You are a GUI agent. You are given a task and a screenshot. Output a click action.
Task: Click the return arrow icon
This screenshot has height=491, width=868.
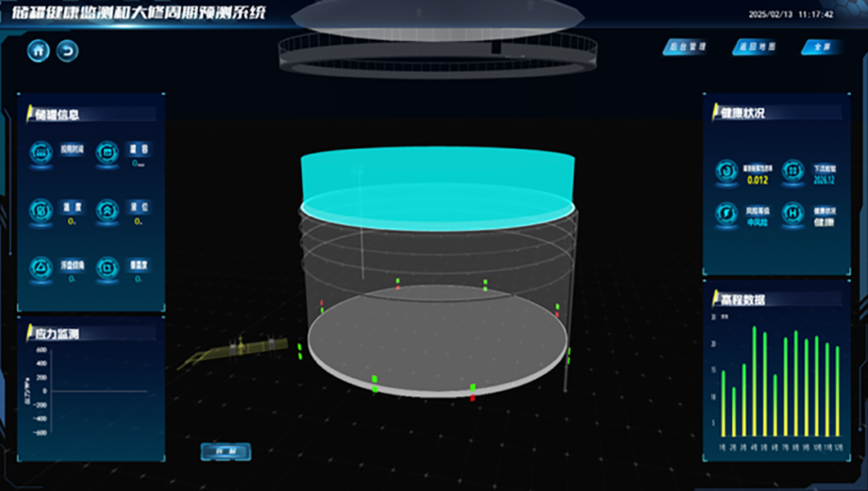[67, 51]
